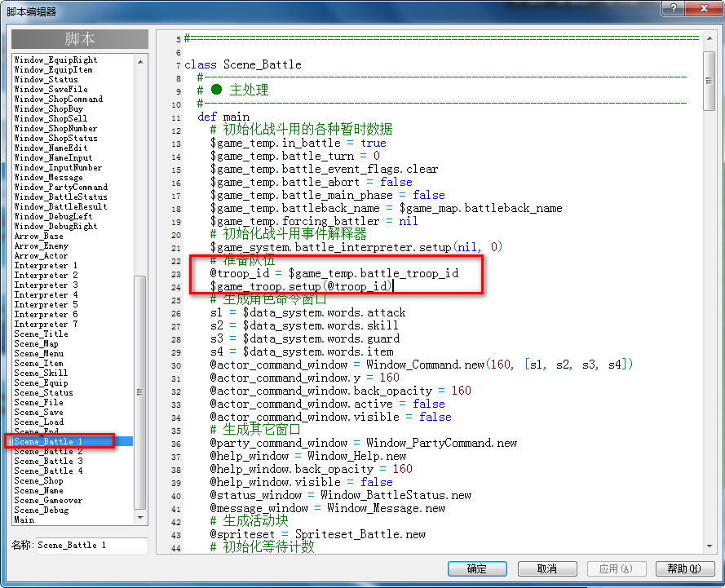Click the 取消 cancel button
Screen dimensions: 725x588
[x=547, y=568]
